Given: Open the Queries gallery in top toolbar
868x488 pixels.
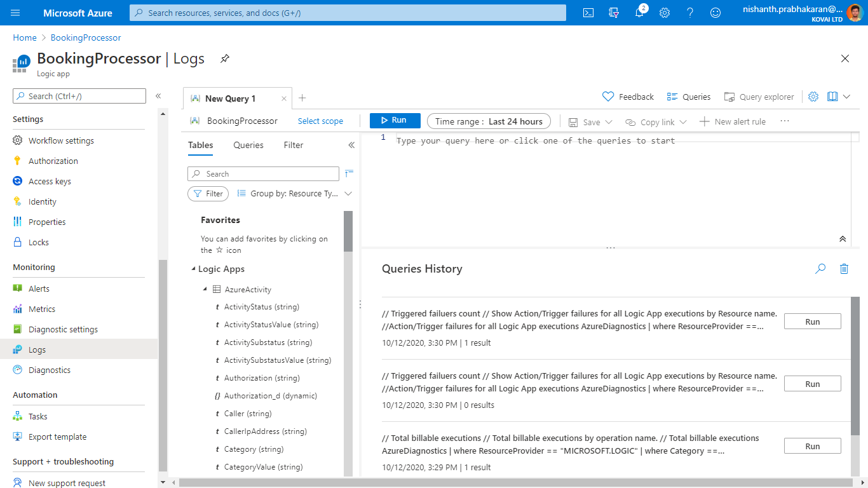Looking at the screenshot, I should point(689,97).
